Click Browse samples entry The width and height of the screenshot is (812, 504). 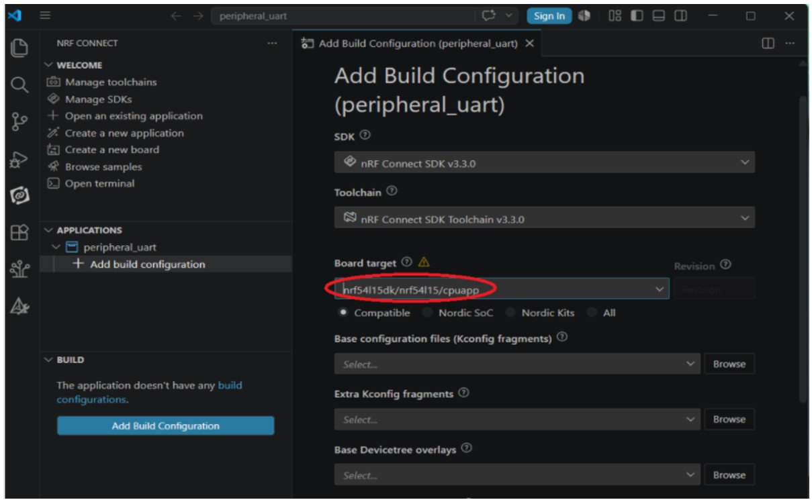[103, 166]
